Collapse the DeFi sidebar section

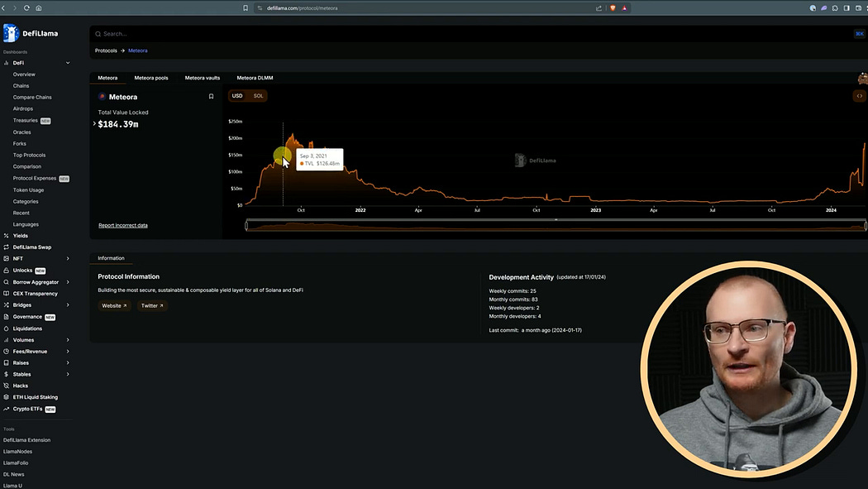click(68, 63)
